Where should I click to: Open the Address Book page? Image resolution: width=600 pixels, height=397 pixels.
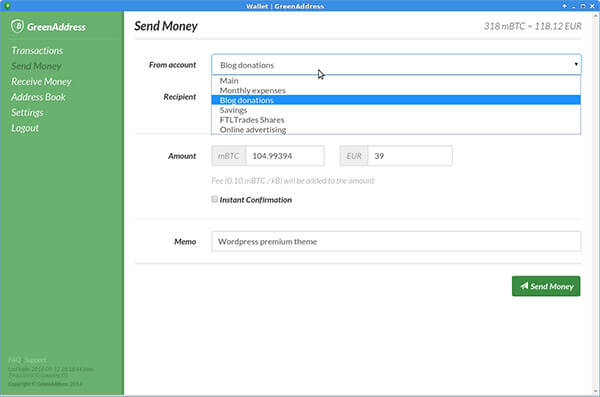[38, 97]
